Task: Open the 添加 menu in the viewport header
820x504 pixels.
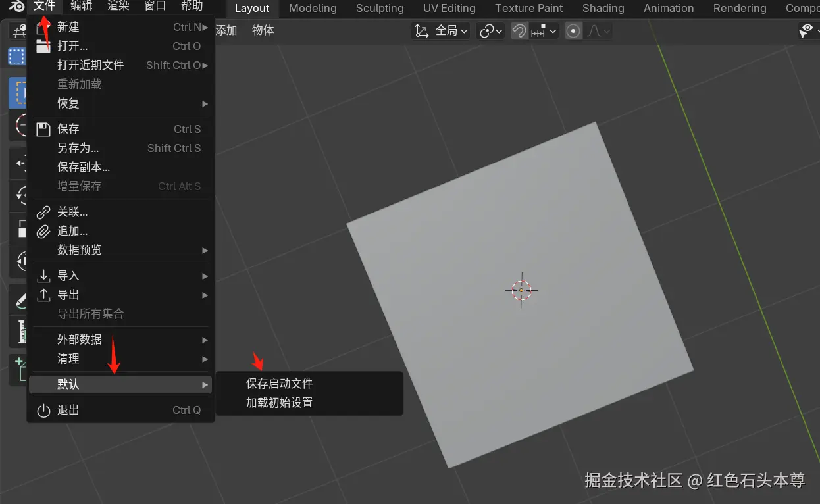Action: pyautogui.click(x=226, y=30)
